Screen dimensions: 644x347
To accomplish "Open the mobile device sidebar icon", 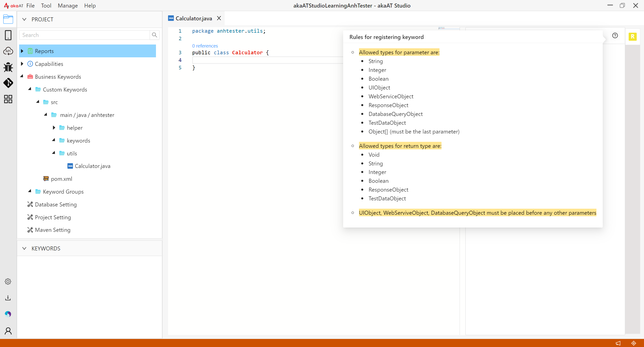I will [8, 35].
